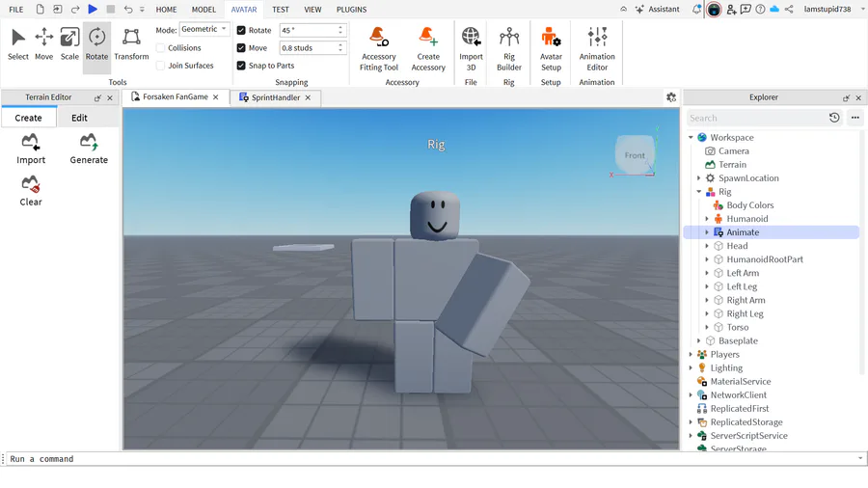
Task: Open the Explorer search history icon
Action: [x=834, y=118]
